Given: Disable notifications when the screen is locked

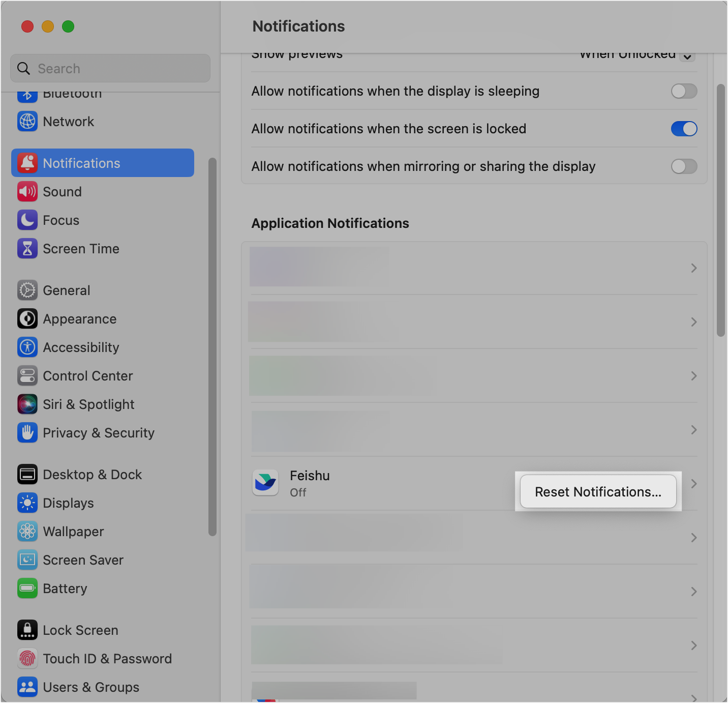Looking at the screenshot, I should (x=684, y=129).
